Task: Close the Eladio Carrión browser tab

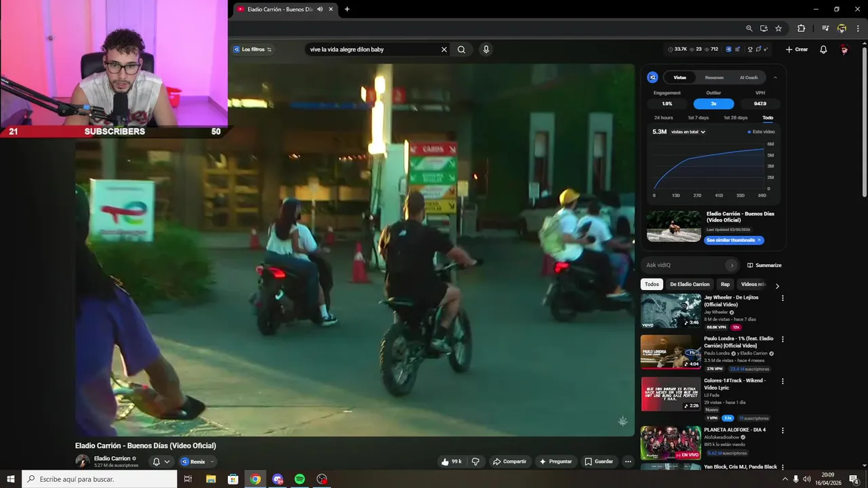Action: [x=331, y=9]
